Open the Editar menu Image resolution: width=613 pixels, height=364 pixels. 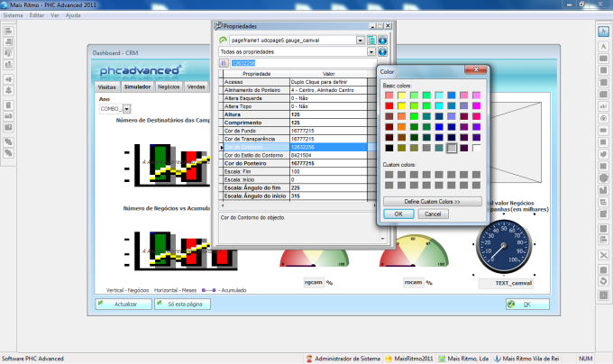tap(37, 15)
